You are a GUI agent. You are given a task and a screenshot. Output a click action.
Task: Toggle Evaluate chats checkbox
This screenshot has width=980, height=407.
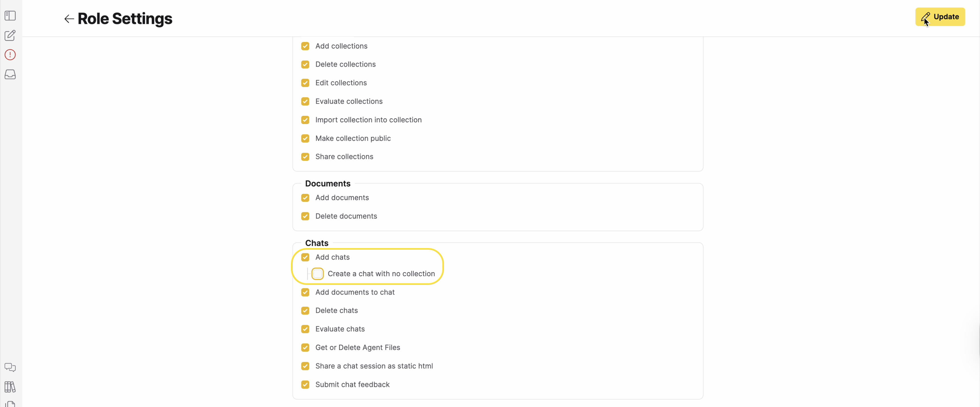pyautogui.click(x=305, y=329)
